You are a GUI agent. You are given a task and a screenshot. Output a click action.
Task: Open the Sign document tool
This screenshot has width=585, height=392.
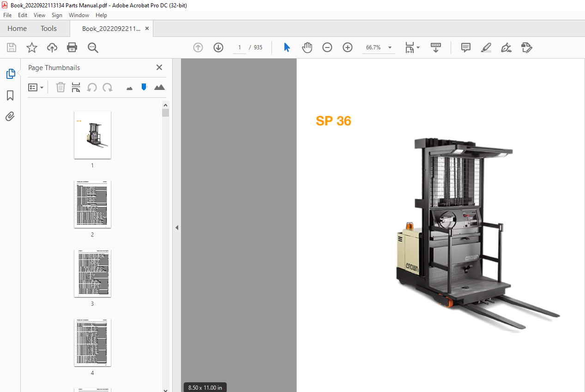[506, 48]
